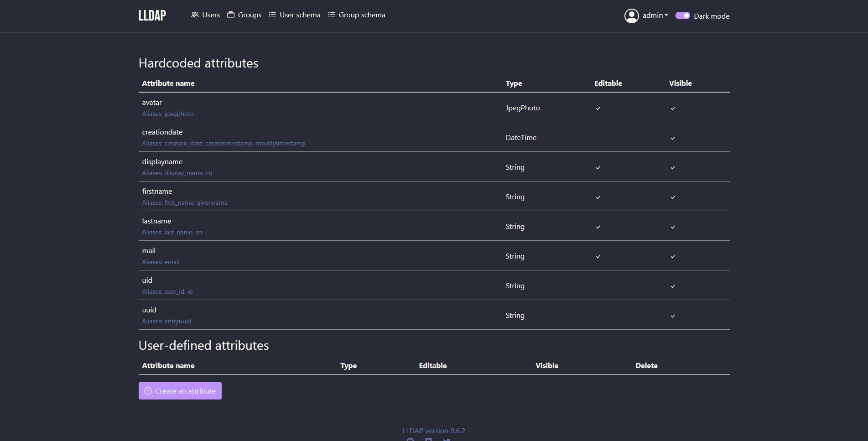Click the LLDAP logo
Viewport: 868px width, 441px height.
tap(152, 16)
